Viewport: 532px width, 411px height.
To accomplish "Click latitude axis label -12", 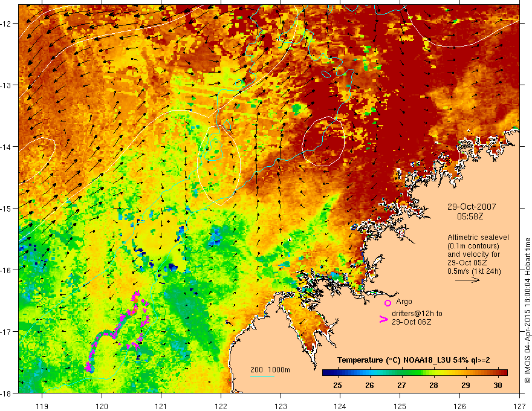I will click(7, 24).
